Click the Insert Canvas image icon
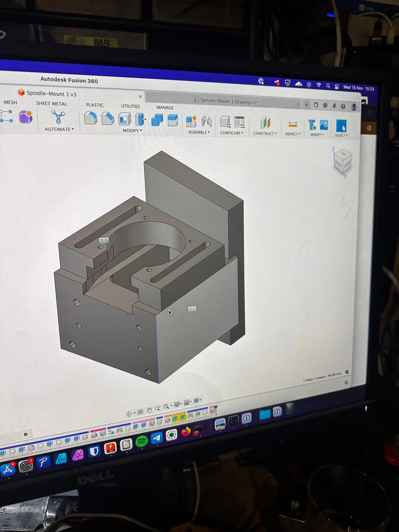 click(x=324, y=125)
